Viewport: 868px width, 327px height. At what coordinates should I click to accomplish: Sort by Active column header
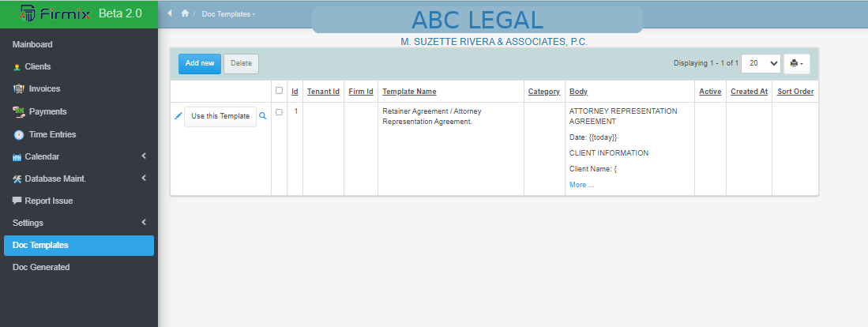(710, 92)
